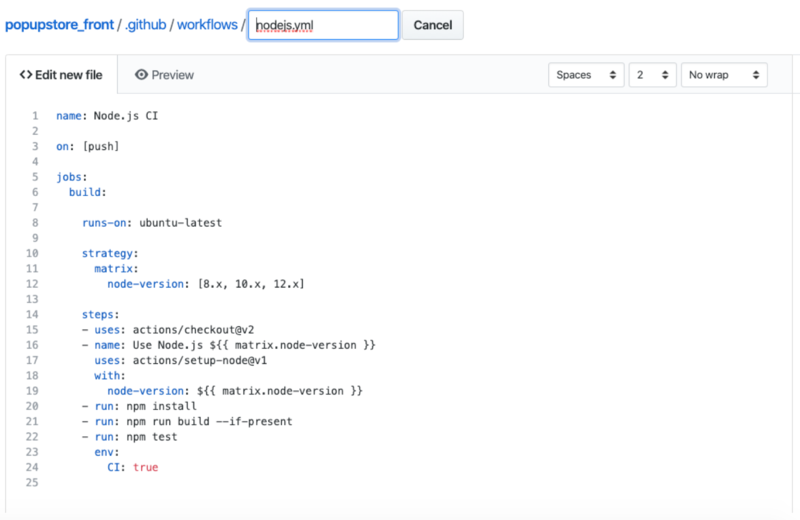The image size is (800, 520).
Task: Open the No wrap line mode dropdown
Action: coord(724,75)
